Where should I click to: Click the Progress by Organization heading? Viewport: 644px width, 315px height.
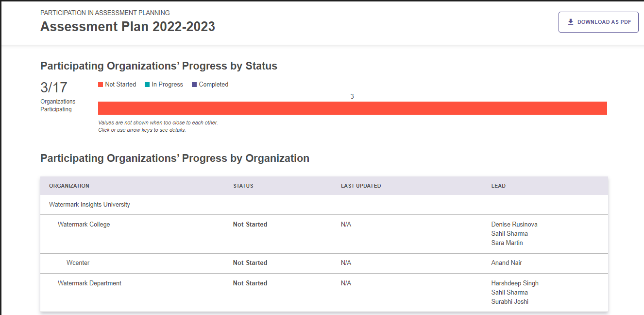(x=175, y=158)
